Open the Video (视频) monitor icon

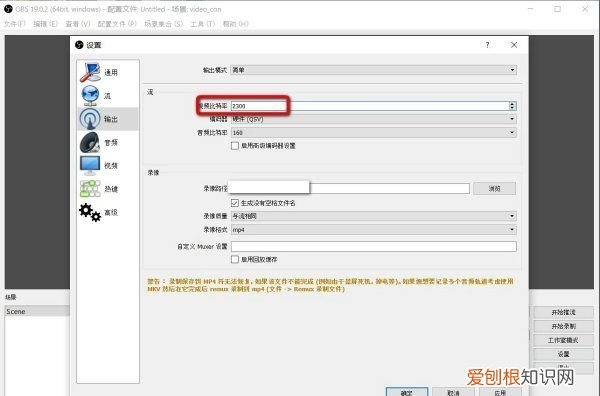point(90,166)
